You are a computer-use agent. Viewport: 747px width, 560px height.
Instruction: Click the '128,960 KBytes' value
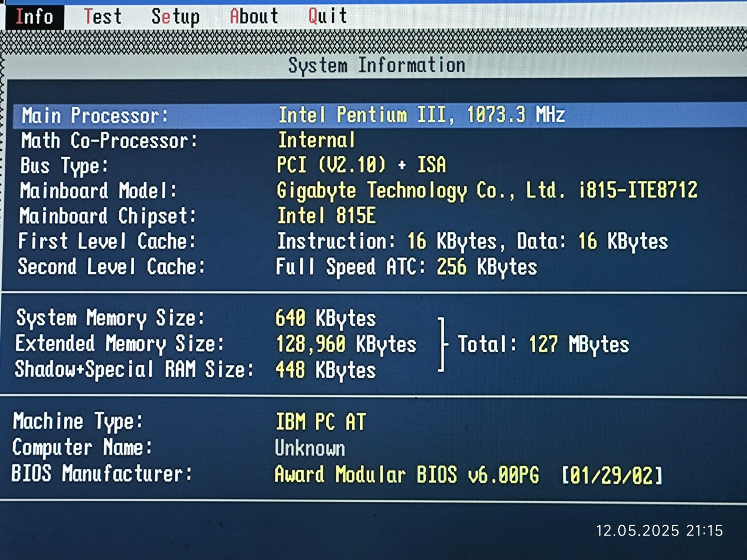click(x=346, y=344)
